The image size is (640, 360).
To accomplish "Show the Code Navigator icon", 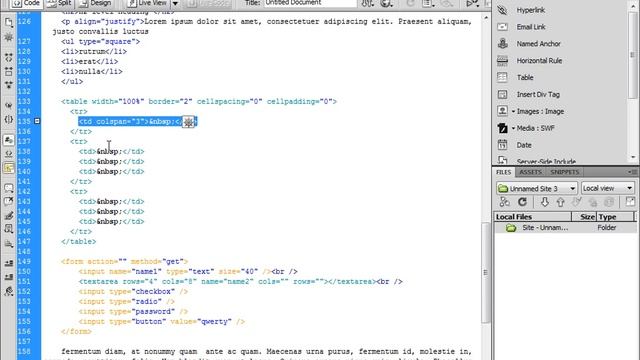I will coord(9,38).
